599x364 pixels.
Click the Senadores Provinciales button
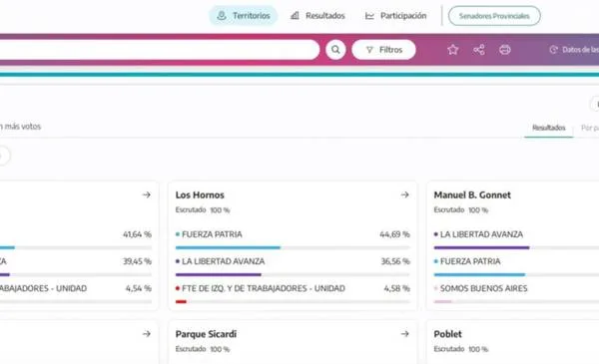point(494,16)
